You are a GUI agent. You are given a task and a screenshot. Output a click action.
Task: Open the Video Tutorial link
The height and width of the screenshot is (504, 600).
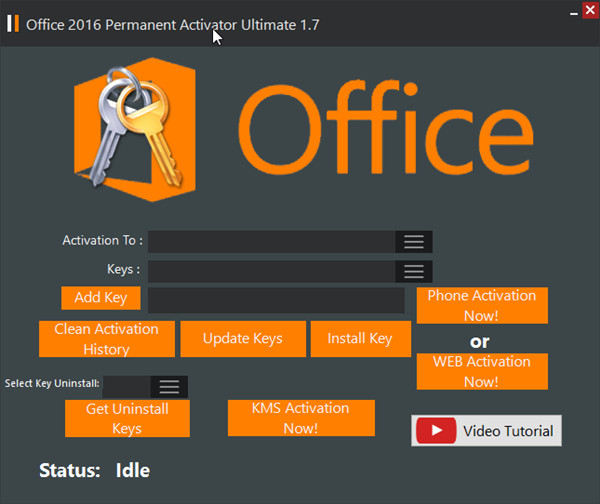(486, 431)
